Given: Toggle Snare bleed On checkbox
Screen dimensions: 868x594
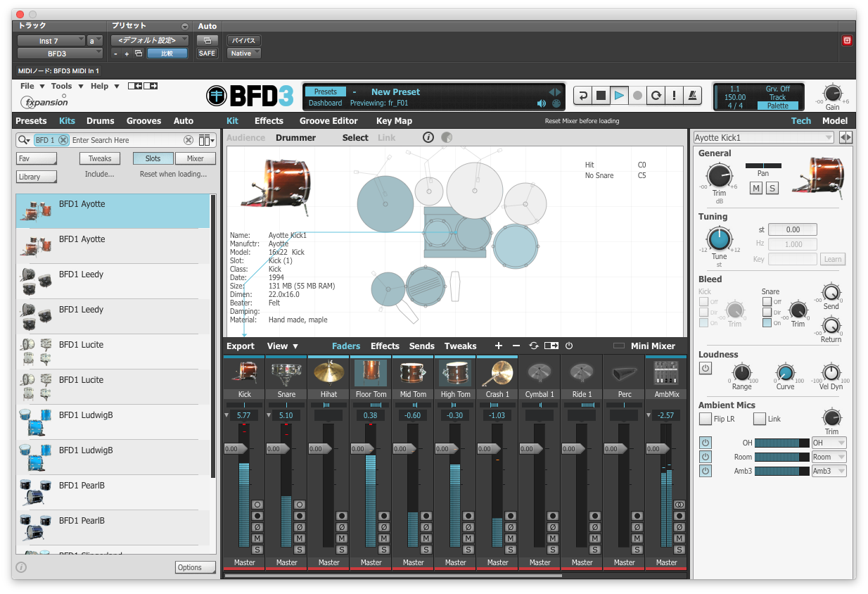Looking at the screenshot, I should tap(767, 323).
